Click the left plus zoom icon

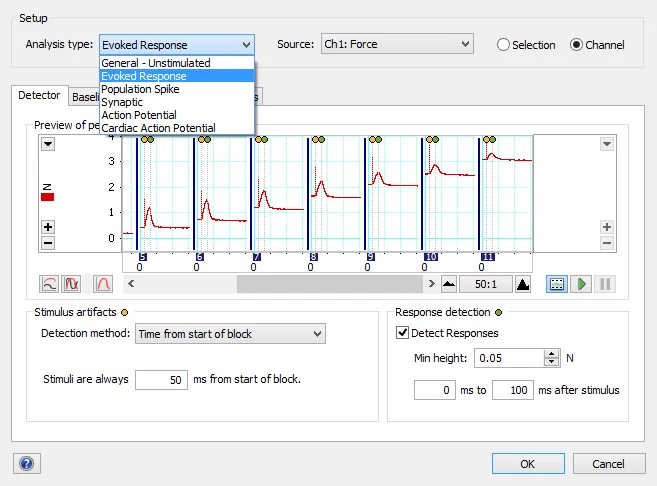[48, 227]
